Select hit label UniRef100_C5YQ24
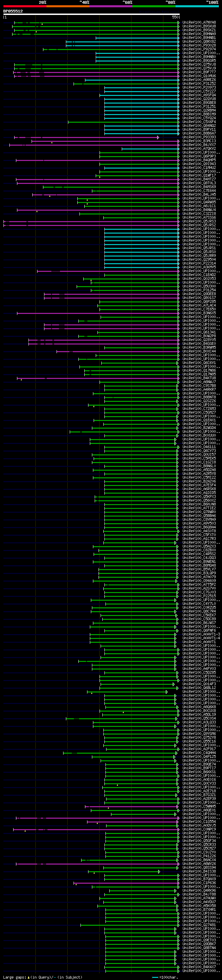Image resolution: width=222 pixels, height=980 pixels. click(x=199, y=118)
